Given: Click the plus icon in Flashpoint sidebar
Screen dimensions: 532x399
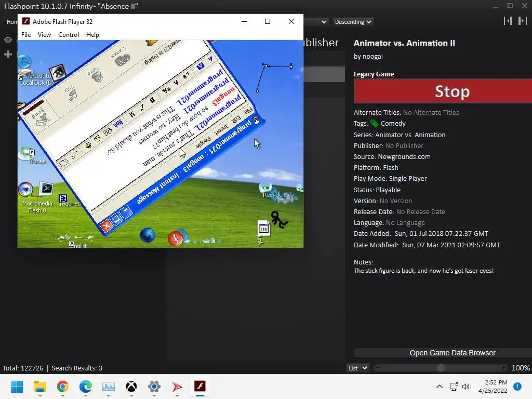Looking at the screenshot, I should pyautogui.click(x=8, y=54).
